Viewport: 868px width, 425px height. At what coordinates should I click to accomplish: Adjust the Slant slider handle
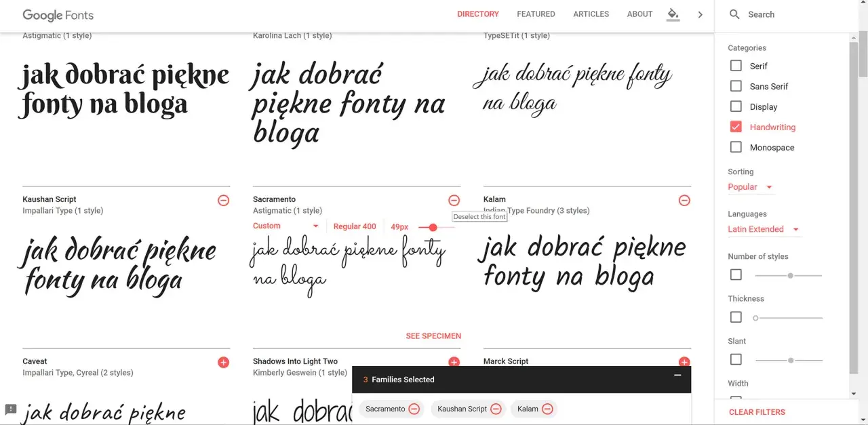pyautogui.click(x=791, y=360)
